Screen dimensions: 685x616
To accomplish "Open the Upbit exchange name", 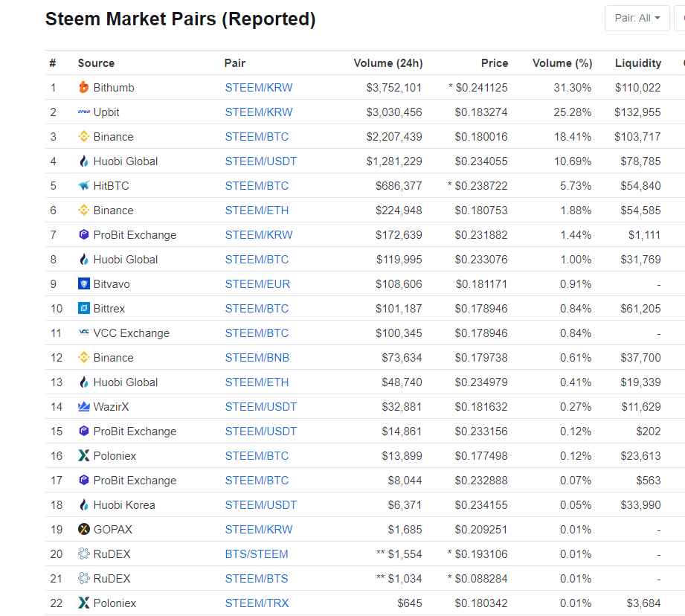I will click(106, 112).
